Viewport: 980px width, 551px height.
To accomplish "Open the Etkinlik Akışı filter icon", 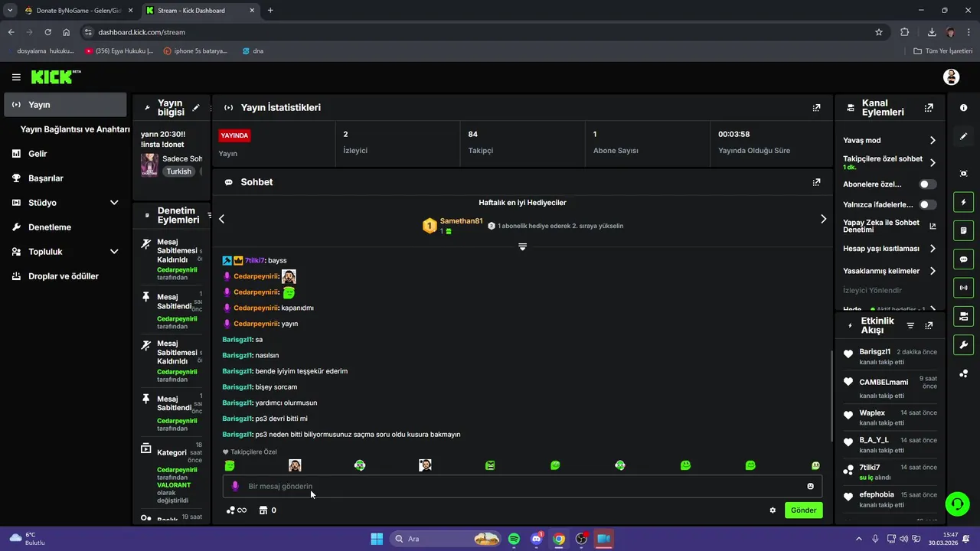I will pos(910,325).
